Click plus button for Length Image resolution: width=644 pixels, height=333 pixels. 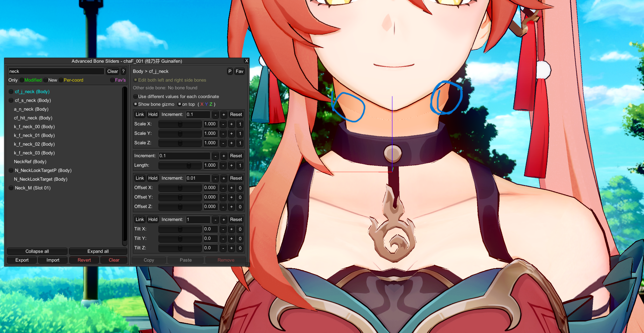231,165
